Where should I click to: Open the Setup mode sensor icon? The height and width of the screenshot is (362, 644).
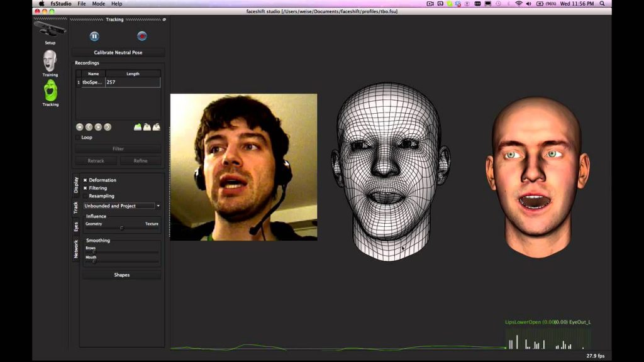[50, 29]
